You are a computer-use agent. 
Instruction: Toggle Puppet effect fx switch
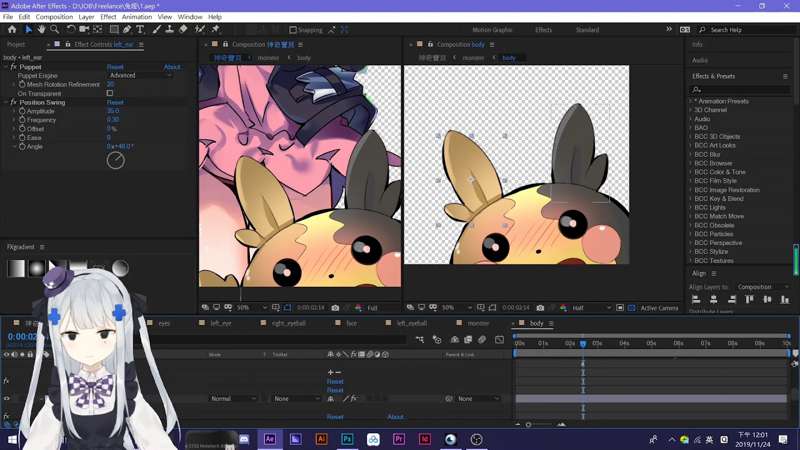13,67
